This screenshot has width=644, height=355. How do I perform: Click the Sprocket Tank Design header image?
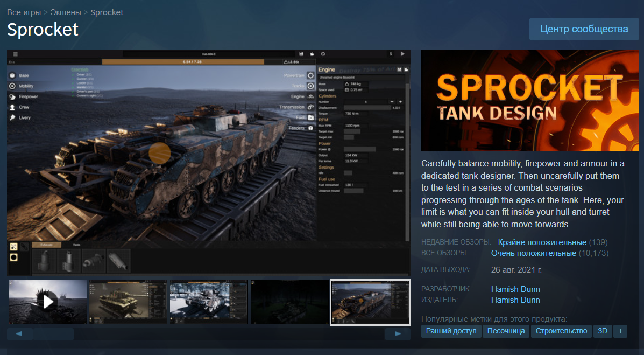[530, 100]
